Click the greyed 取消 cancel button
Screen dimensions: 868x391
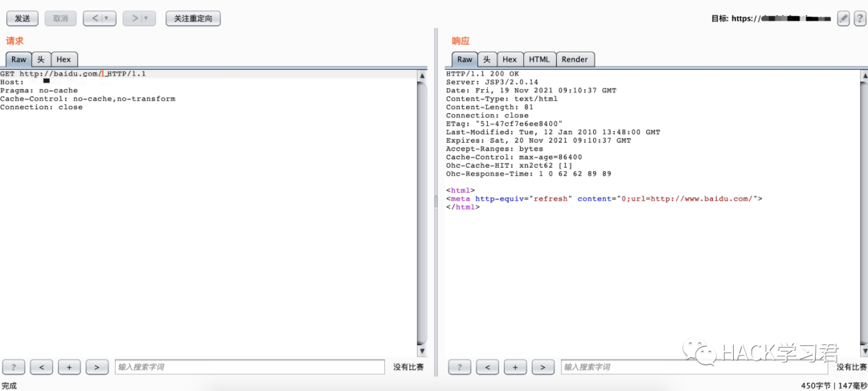60,18
